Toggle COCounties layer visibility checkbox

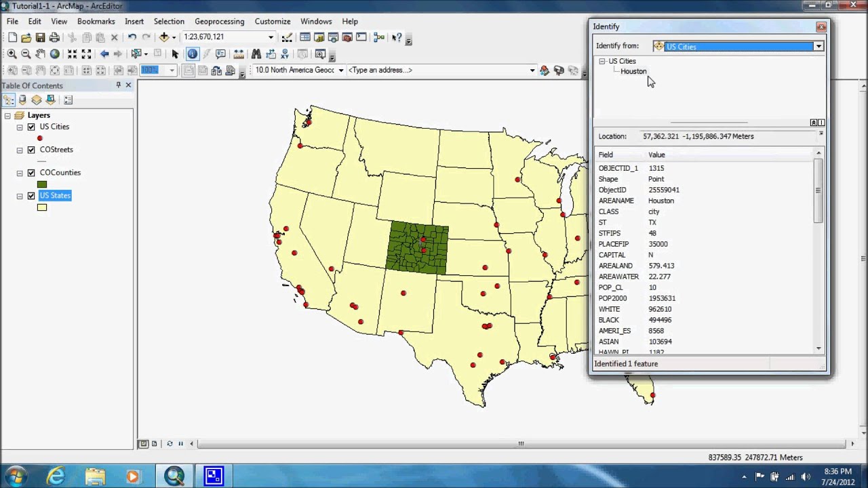31,173
